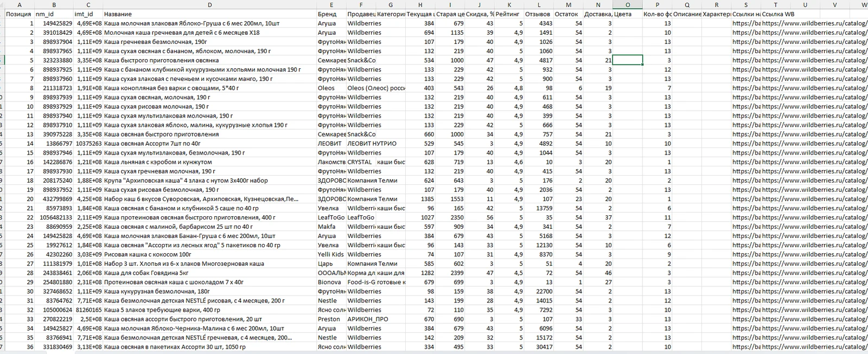Image resolution: width=868 pixels, height=354 pixels.
Task: Select cell 'Каша льняная с кэробом и кунжутом'
Action: tap(210, 162)
